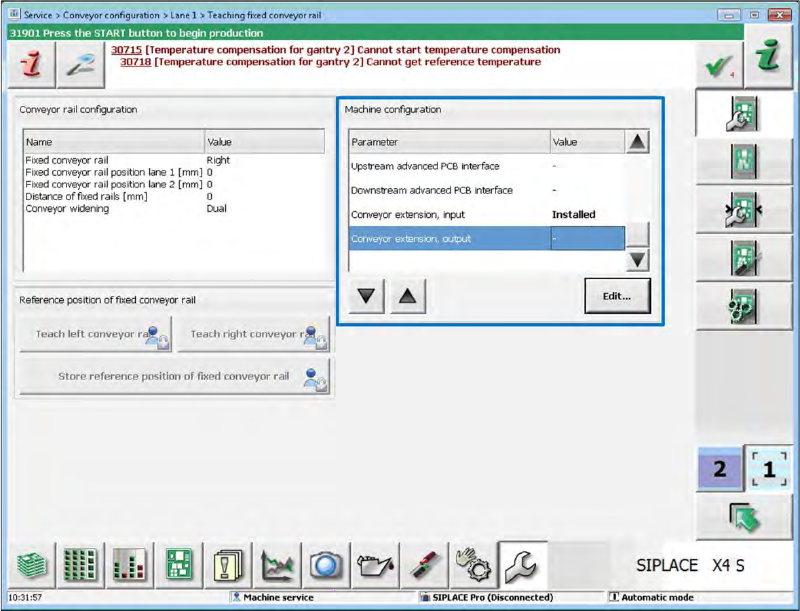
Task: Click Machine service status bar entry
Action: click(273, 597)
